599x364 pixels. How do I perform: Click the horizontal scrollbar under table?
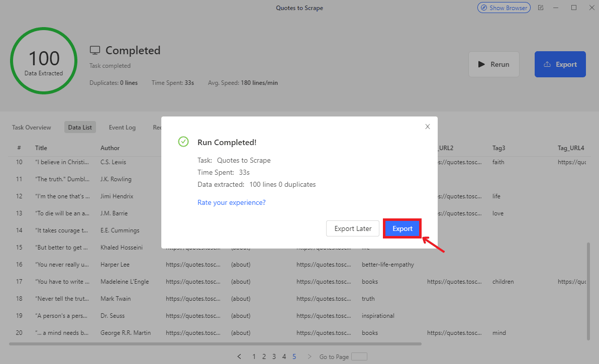coord(215,344)
